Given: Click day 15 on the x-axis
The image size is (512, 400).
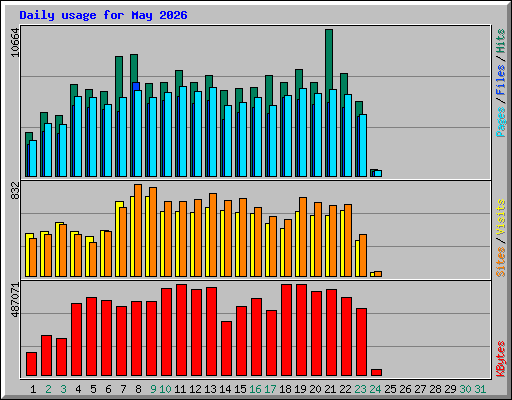Looking at the screenshot, I should (x=240, y=389).
